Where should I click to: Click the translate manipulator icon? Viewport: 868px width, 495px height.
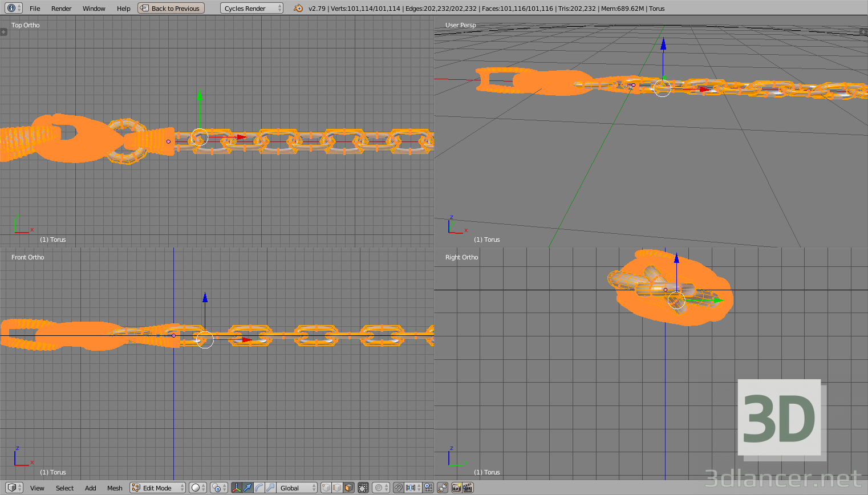pos(248,488)
